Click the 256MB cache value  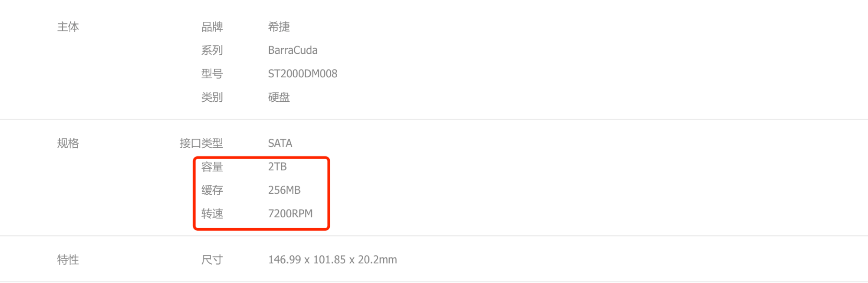284,190
